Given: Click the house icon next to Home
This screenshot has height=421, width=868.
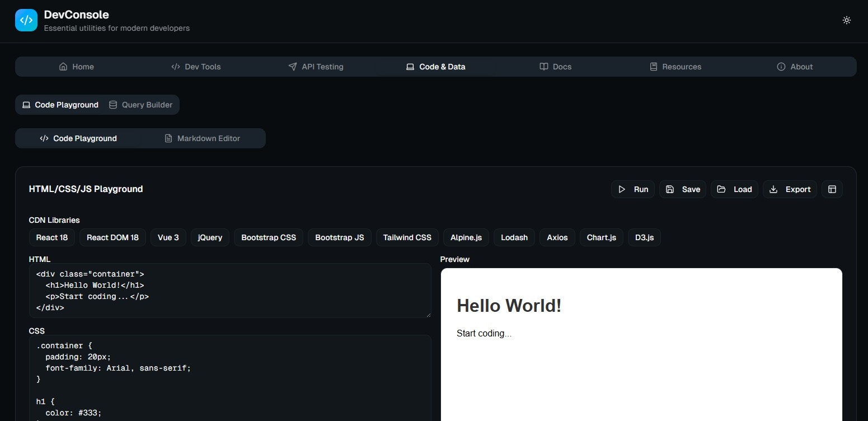Looking at the screenshot, I should click(x=63, y=67).
